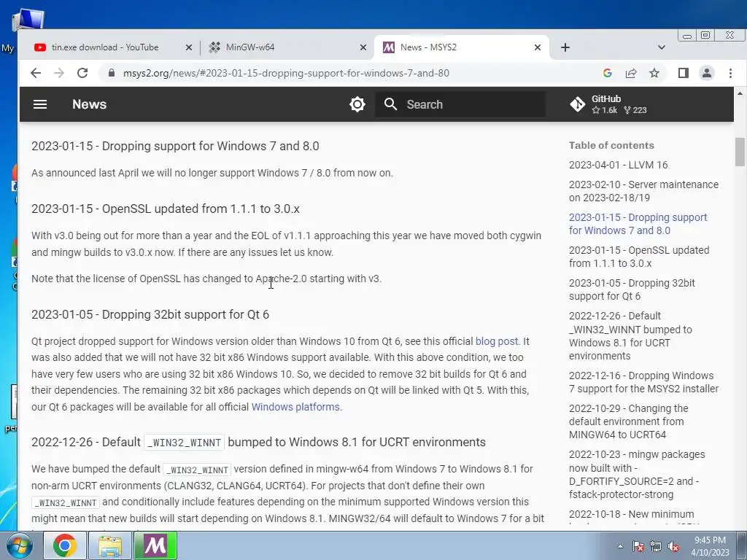This screenshot has height=560, width=747.
Task: Click heading Dropping 32bit support for Qt 6
Action: [x=150, y=315]
